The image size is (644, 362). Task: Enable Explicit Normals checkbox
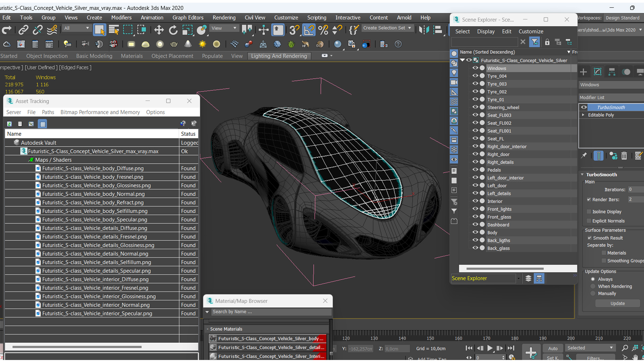589,221
